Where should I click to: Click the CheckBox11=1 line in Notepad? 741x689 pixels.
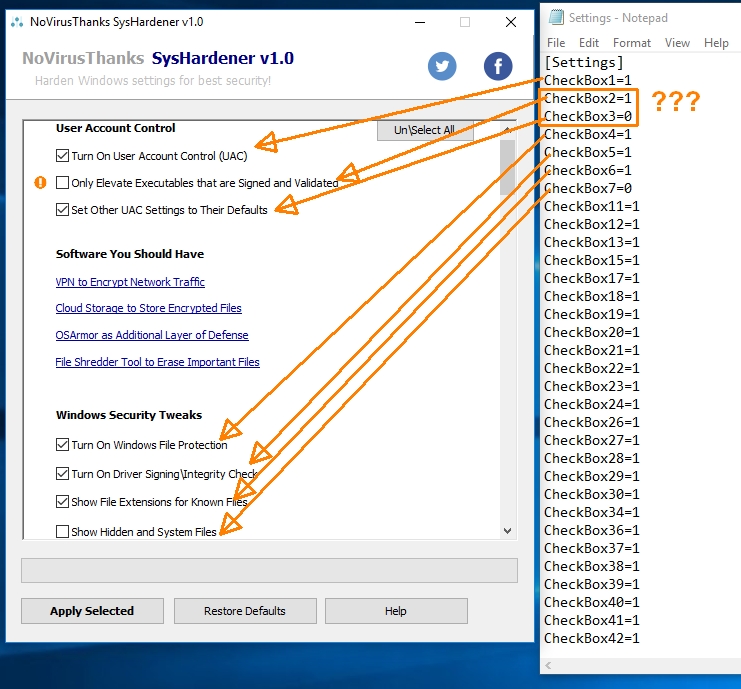point(592,207)
